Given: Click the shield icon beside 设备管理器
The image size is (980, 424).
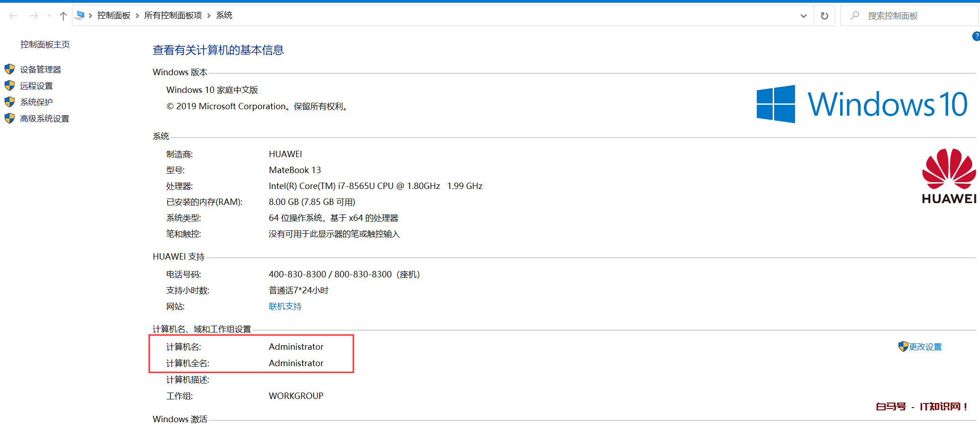Looking at the screenshot, I should coord(10,69).
